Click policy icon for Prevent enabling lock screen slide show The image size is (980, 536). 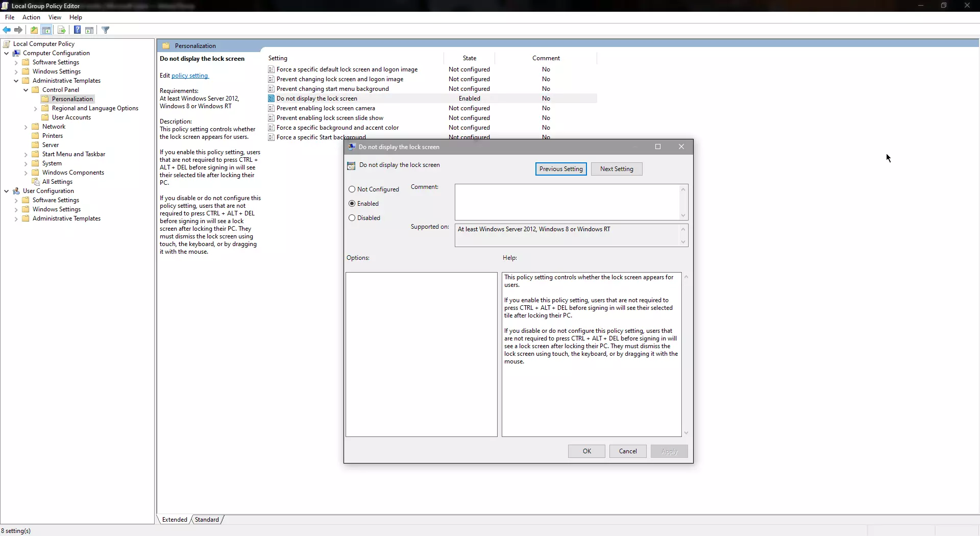click(272, 118)
